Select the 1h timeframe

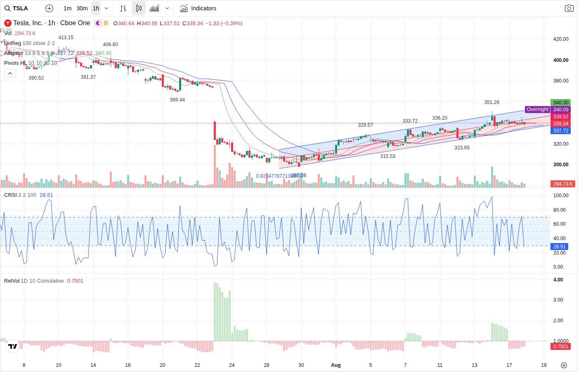click(96, 8)
